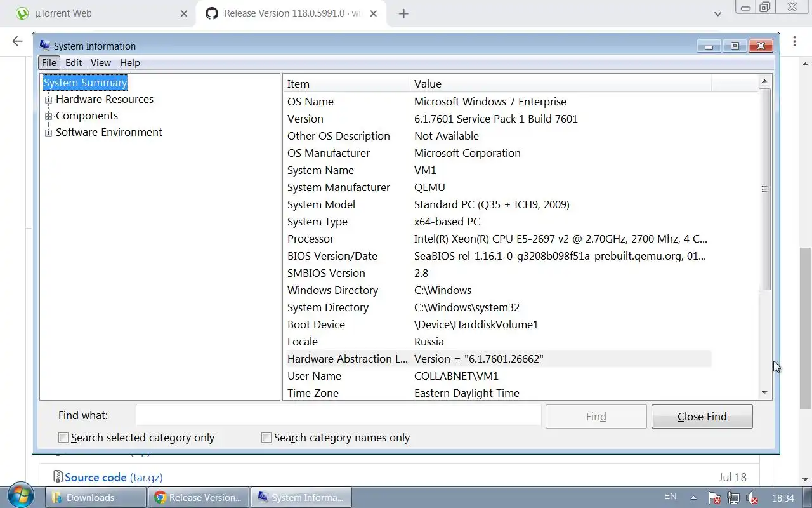
Task: Open the Edit menu
Action: (74, 62)
